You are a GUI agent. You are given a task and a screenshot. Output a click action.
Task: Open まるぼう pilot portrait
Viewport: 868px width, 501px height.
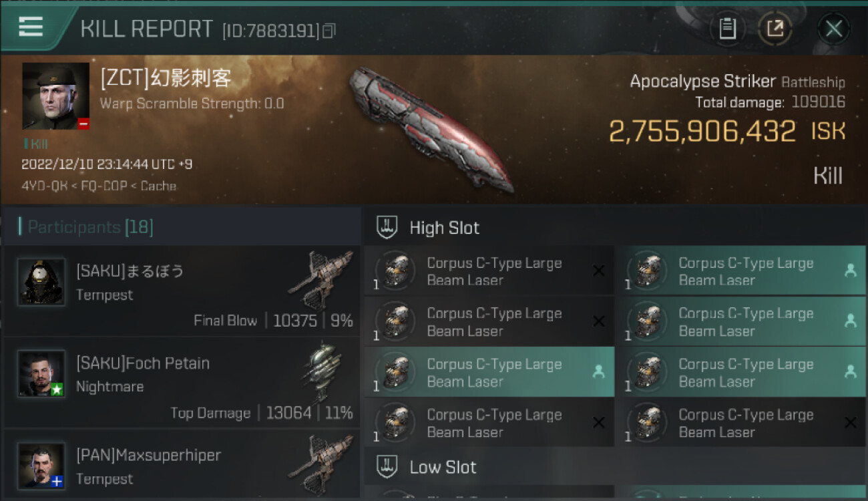point(41,282)
